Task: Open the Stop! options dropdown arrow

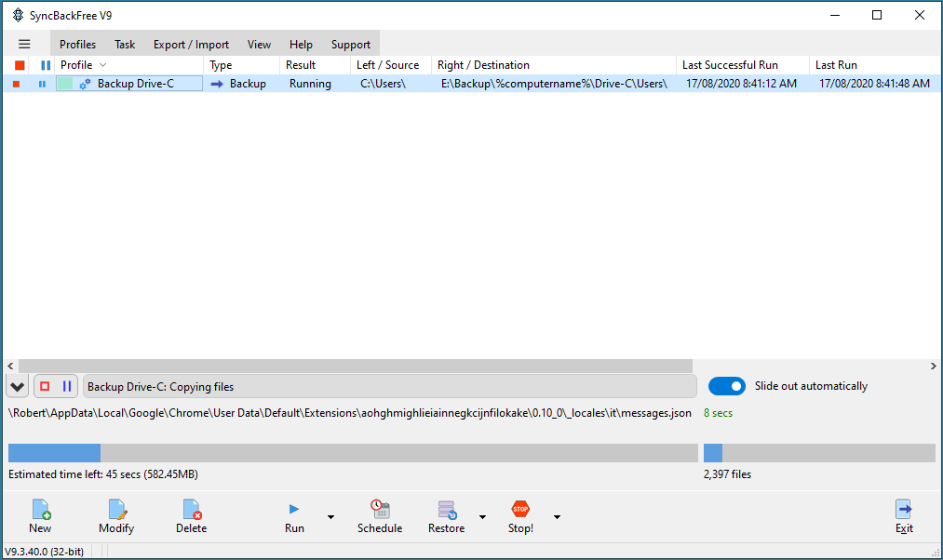Action: tap(557, 516)
